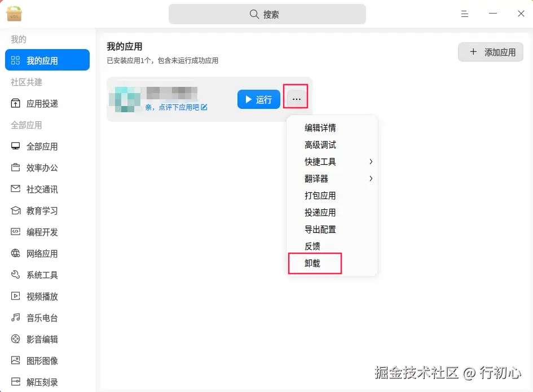Click the 已安装应用1个 subtitle text
Viewport: 533px width, 392px height.
162,60
